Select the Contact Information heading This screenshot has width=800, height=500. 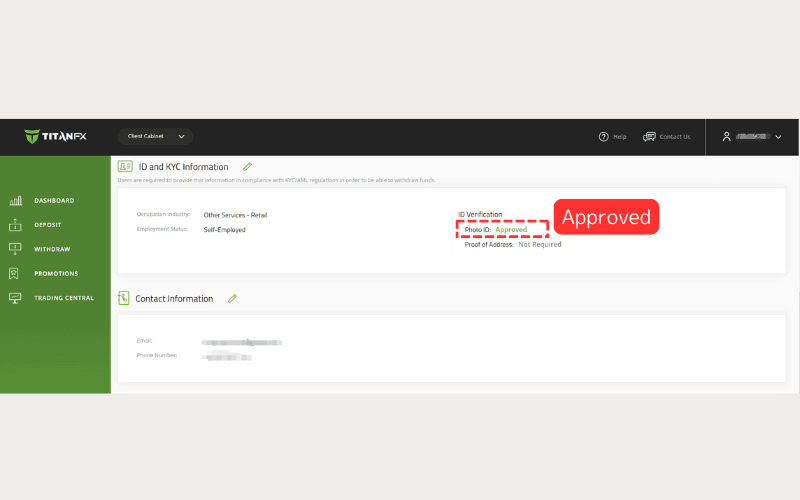174,298
